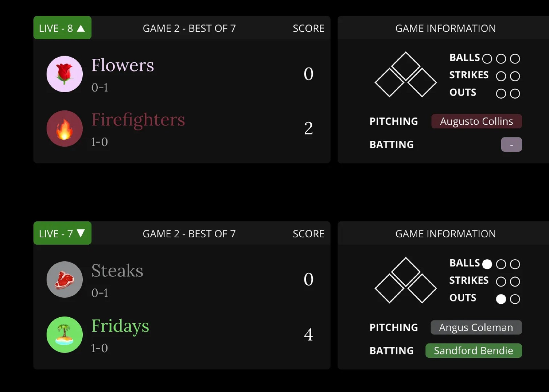
Task: Click the Firefighters flame team icon
Action: pos(65,129)
